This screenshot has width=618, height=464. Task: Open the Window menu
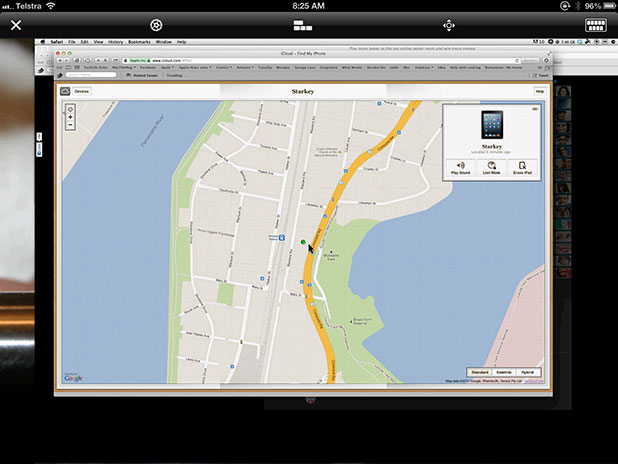(164, 42)
